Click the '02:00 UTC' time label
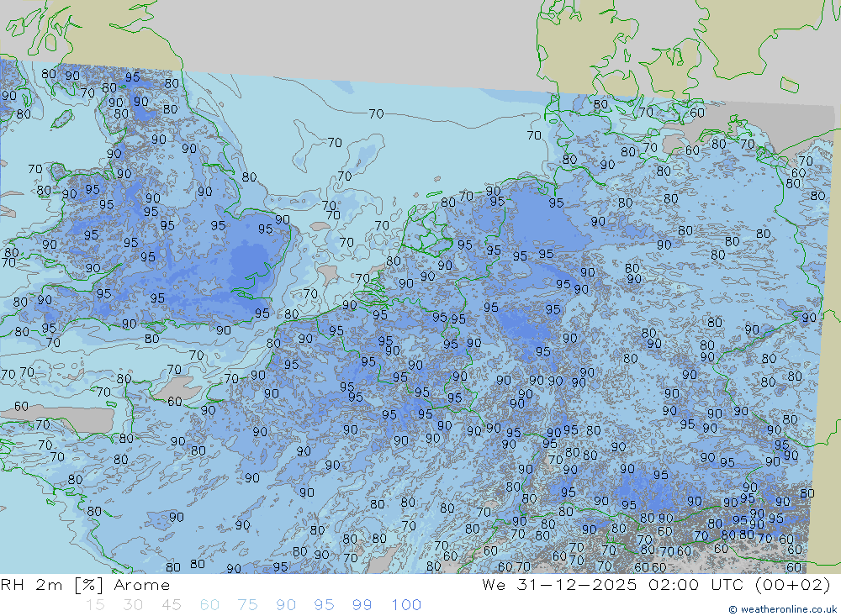 (x=696, y=585)
